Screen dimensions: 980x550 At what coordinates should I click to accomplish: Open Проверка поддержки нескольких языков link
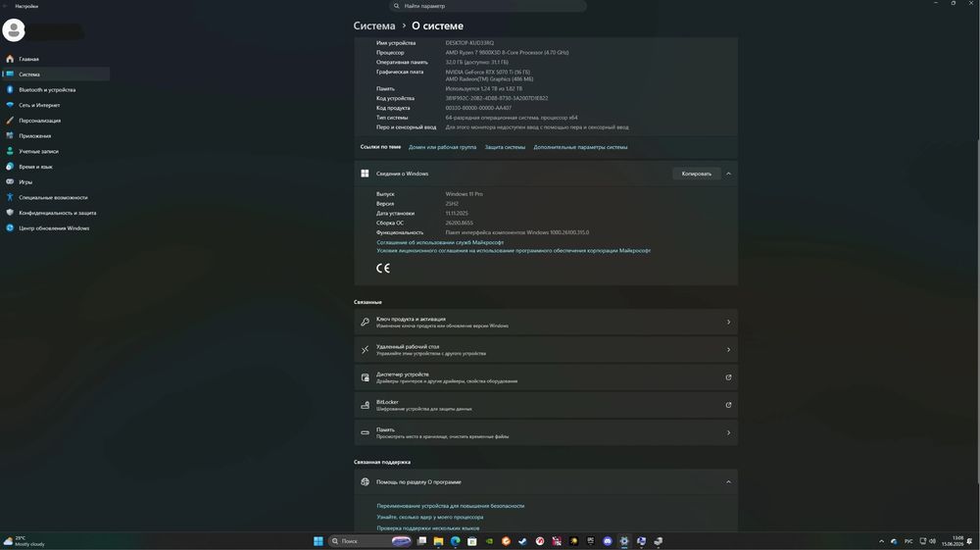427,528
